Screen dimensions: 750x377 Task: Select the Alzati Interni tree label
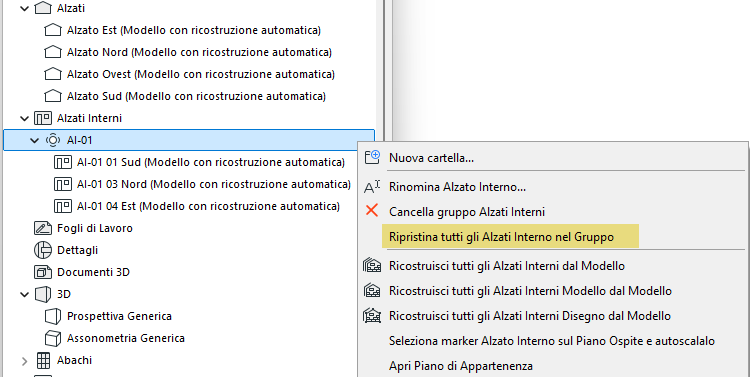click(89, 118)
